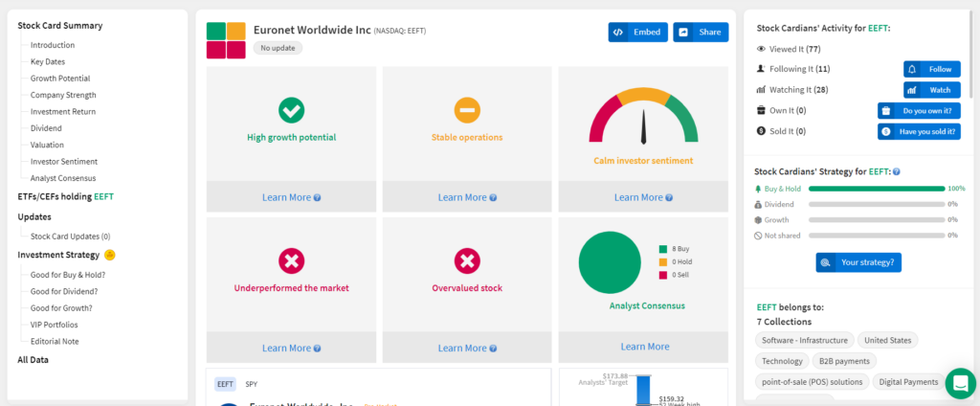The height and width of the screenshot is (406, 980).
Task: Click the red X icon above Overvalued stock
Action: coord(467,260)
